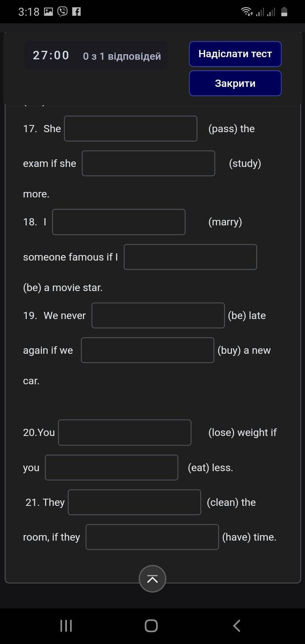Image resolution: width=305 pixels, height=644 pixels.
Task: Click the (buy) a new car input box
Action: [x=147, y=350]
